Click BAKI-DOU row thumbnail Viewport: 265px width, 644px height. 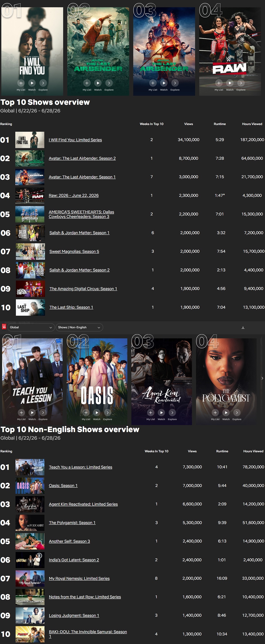30,634
